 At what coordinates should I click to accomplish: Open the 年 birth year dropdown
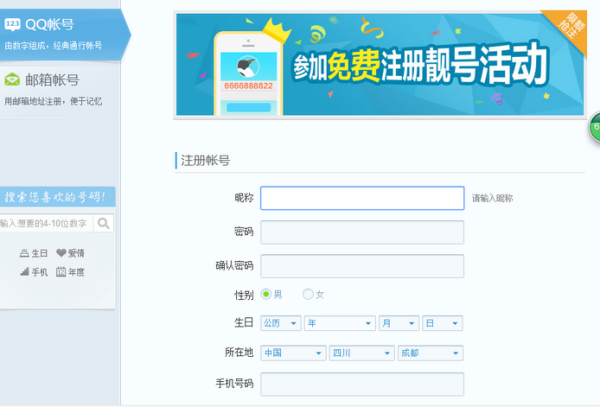pos(340,323)
